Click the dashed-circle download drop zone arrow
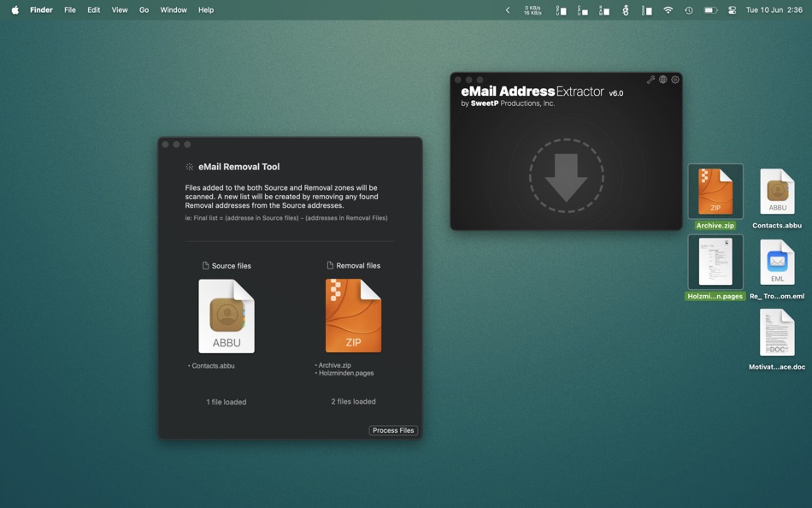The image size is (812, 508). click(x=567, y=176)
